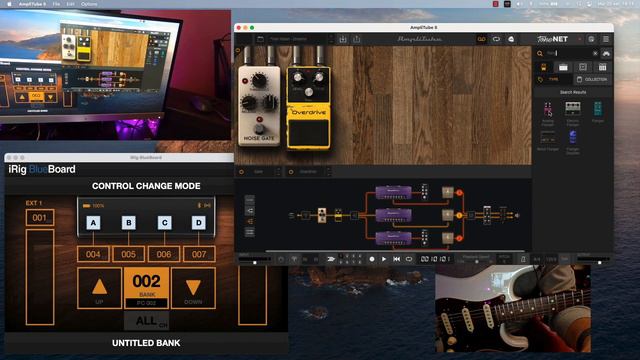Select the teal Flanger search result
This screenshot has width=640, height=360.
[598, 109]
